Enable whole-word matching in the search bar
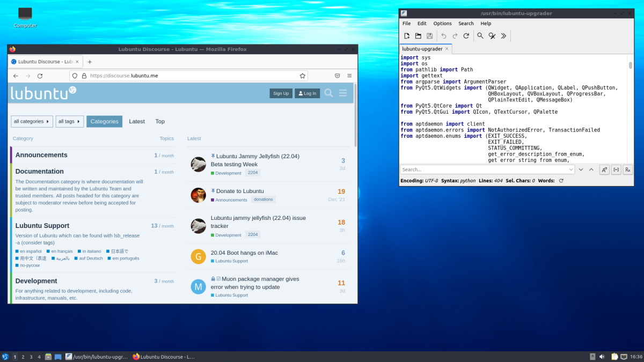 pyautogui.click(x=616, y=169)
